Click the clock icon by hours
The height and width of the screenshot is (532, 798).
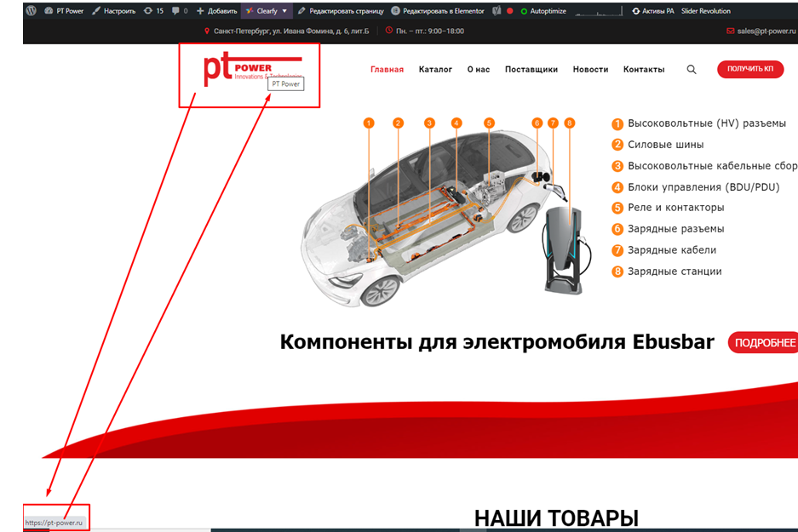(x=389, y=31)
